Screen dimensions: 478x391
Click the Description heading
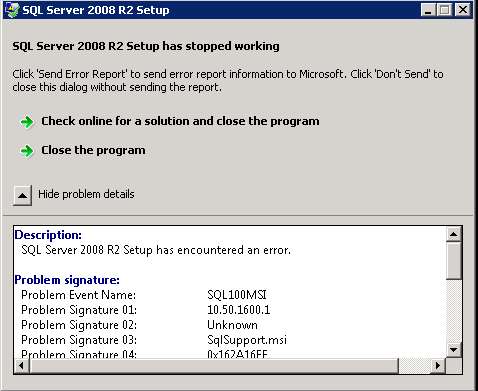(x=48, y=235)
